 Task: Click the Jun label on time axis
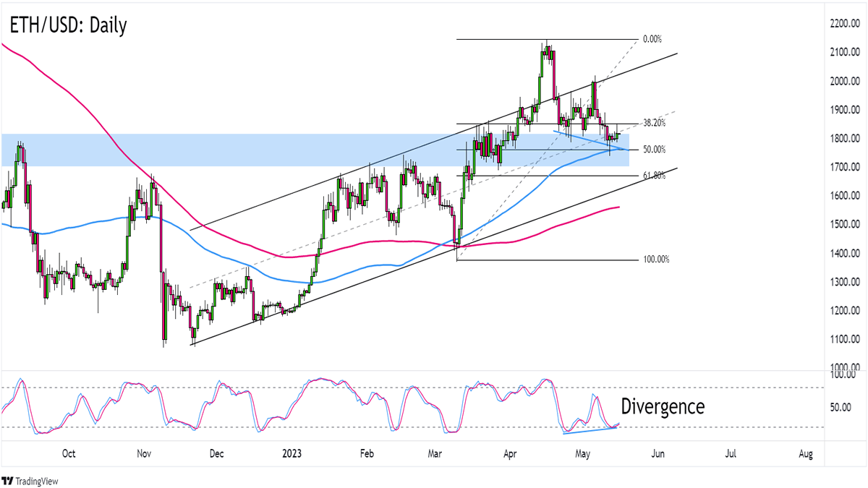pos(658,454)
